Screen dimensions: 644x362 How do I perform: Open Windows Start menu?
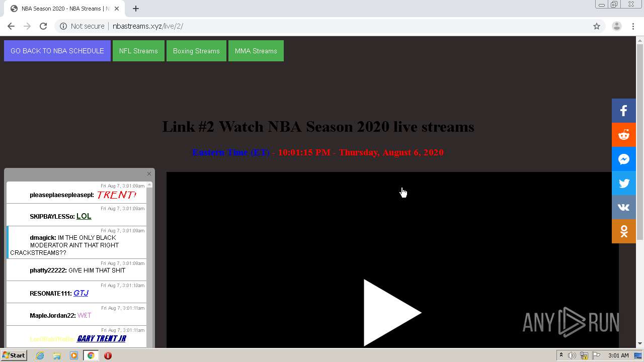[14, 355]
